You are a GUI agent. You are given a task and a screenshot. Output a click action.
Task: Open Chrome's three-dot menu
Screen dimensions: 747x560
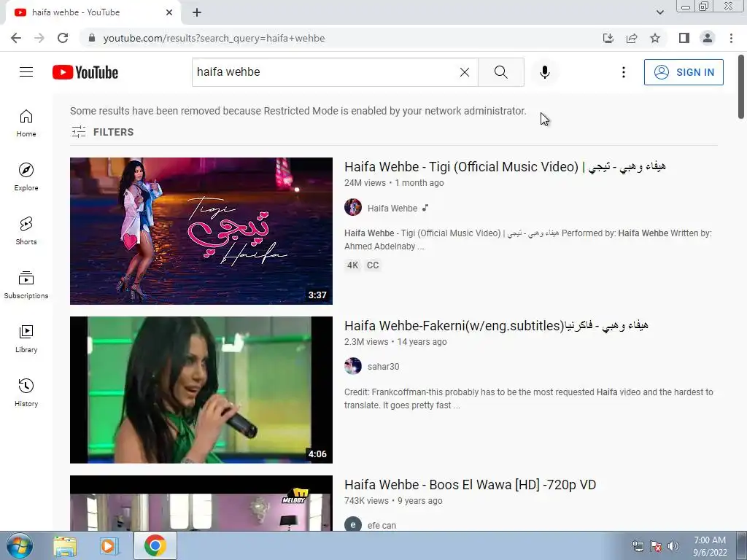coord(731,38)
